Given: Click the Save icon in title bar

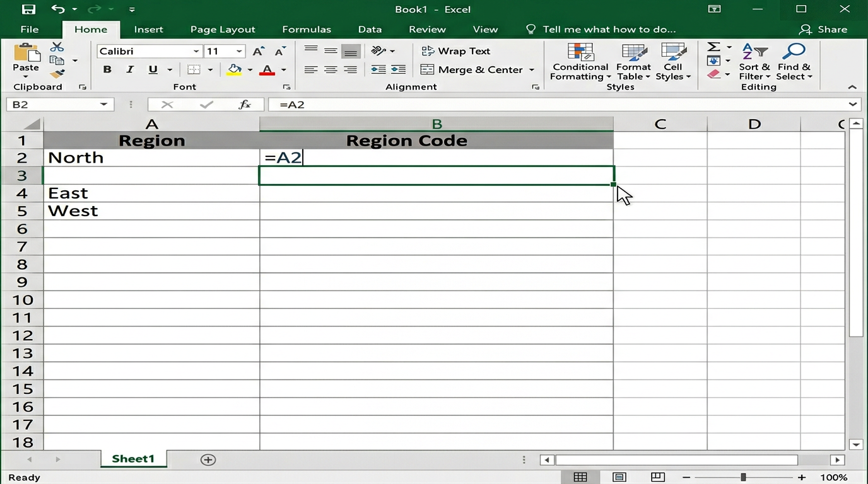Looking at the screenshot, I should pos(28,9).
